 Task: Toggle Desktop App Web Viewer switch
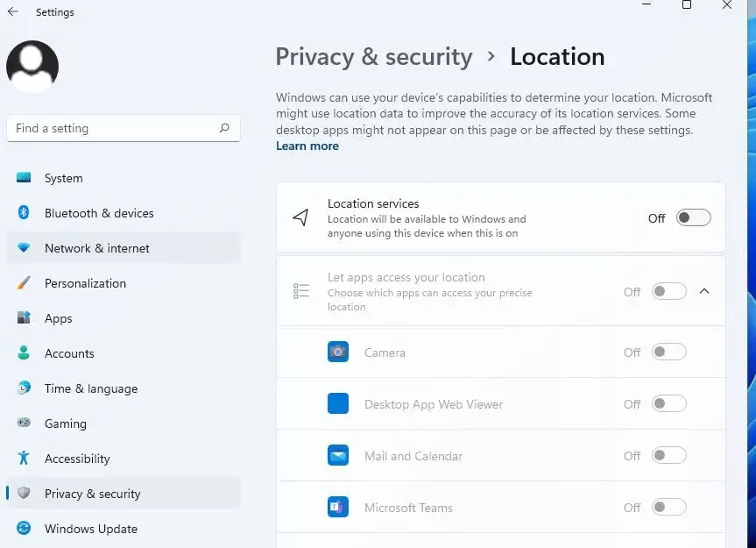pyautogui.click(x=668, y=404)
